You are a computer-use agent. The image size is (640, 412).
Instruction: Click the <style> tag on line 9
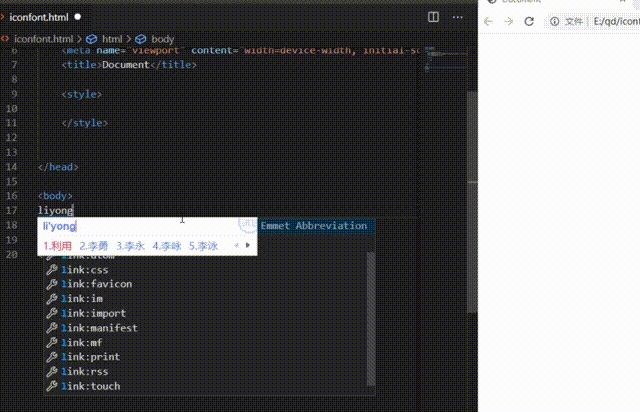click(x=82, y=94)
